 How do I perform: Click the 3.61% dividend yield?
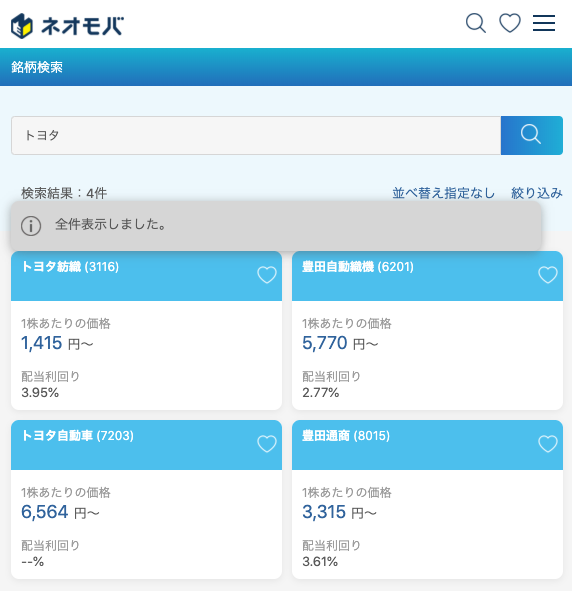tap(320, 562)
